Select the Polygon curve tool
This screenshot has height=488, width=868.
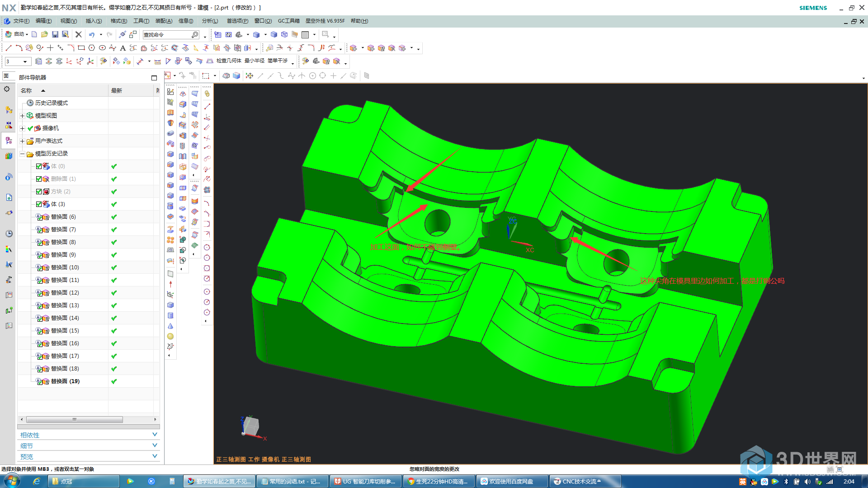coord(92,48)
